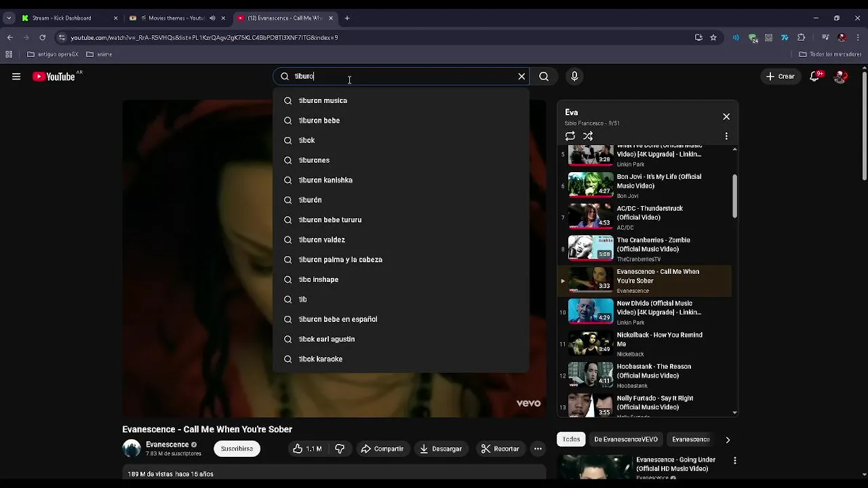Image resolution: width=868 pixels, height=488 pixels.
Task: Open account avatar menu
Action: coord(841,77)
